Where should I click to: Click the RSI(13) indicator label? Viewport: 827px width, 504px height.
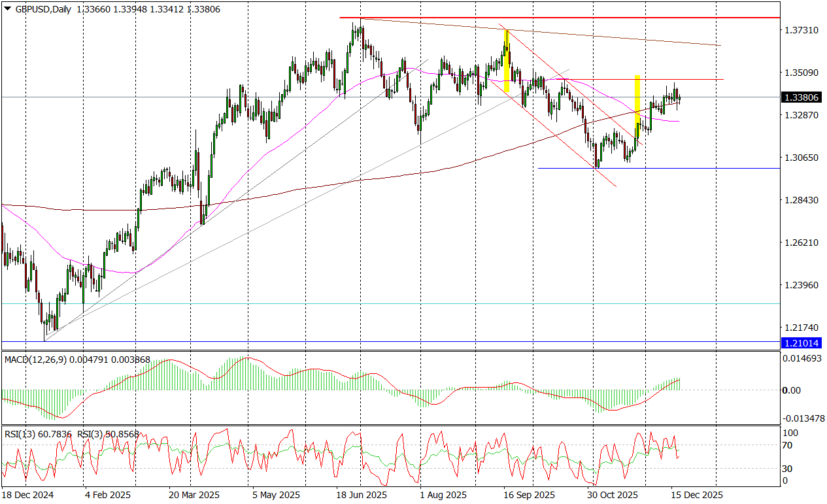(21, 433)
